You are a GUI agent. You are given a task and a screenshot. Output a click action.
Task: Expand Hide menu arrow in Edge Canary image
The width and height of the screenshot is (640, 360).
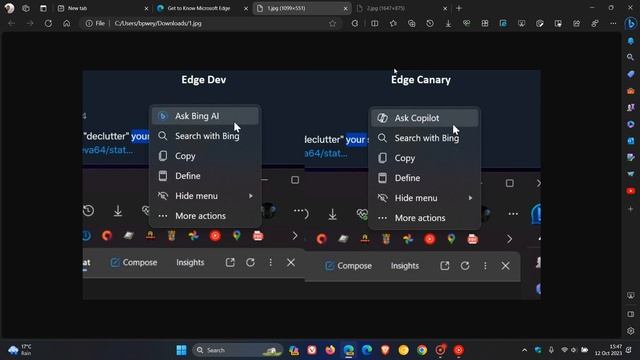tap(470, 198)
